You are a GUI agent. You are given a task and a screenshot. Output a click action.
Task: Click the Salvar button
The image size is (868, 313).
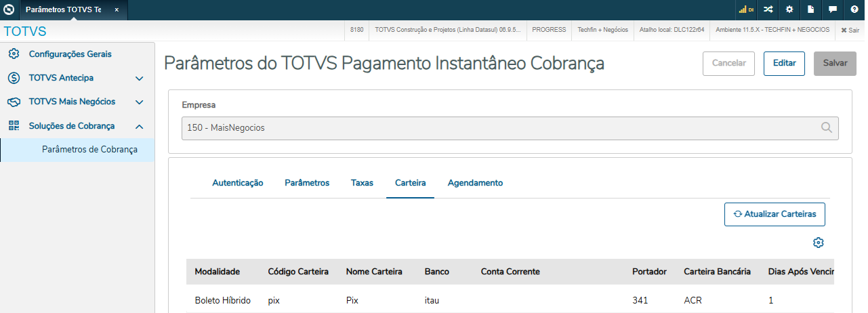835,63
